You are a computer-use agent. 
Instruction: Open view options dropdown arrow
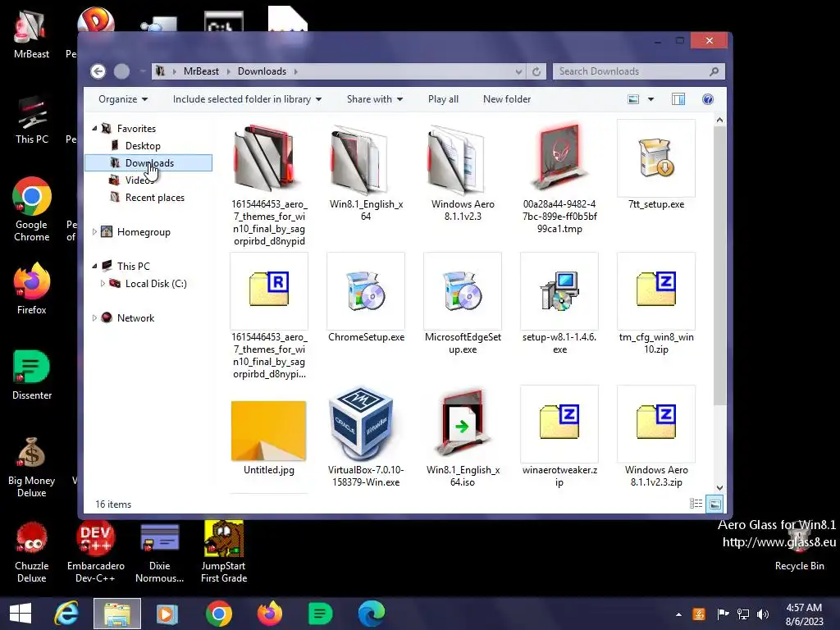tap(651, 99)
